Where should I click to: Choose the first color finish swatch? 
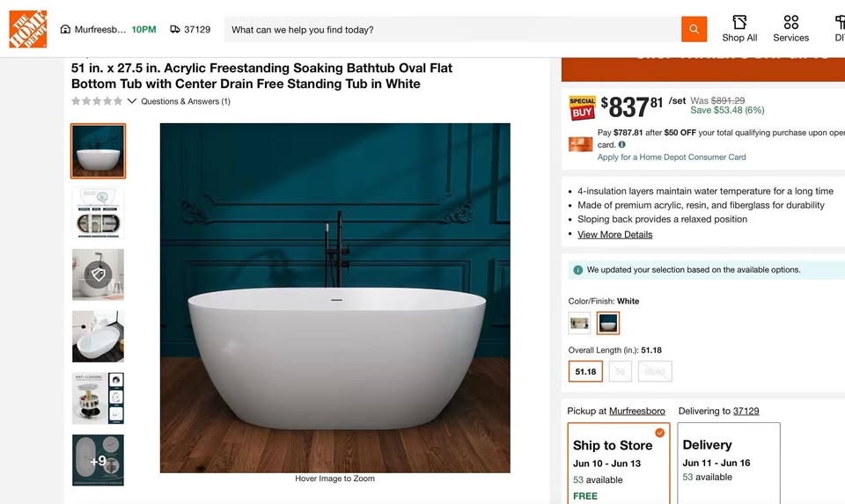pos(579,323)
